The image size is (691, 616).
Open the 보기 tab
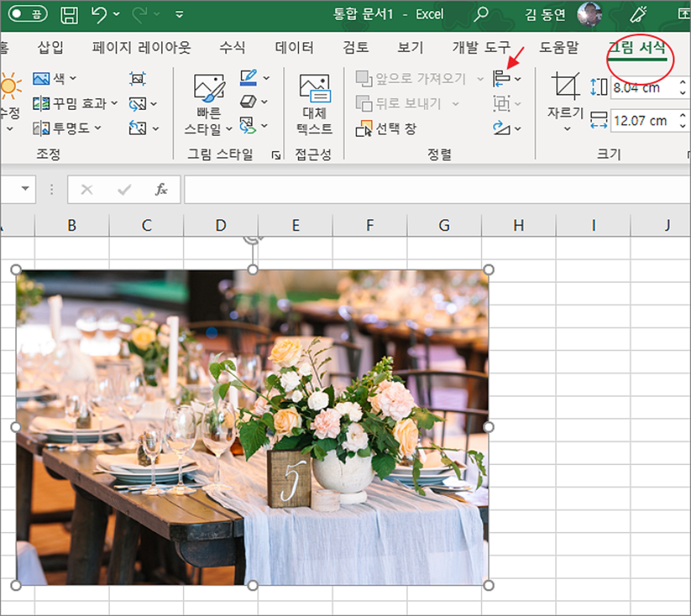click(x=410, y=48)
